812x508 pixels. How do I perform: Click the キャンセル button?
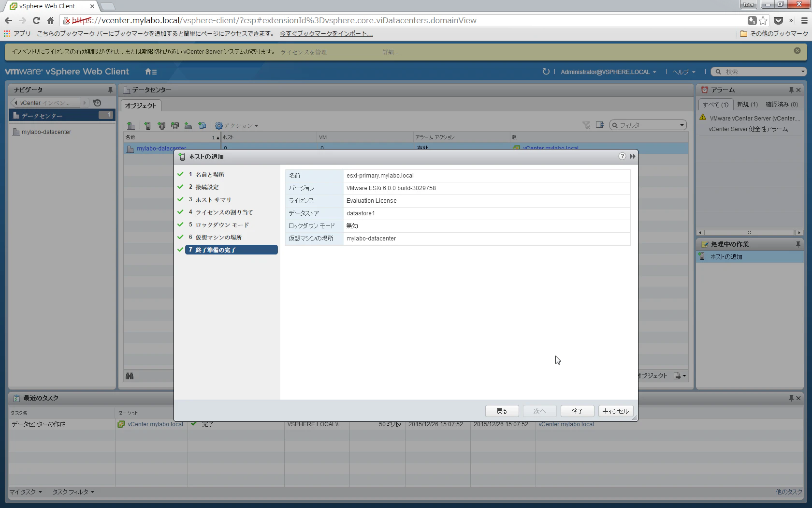tap(616, 411)
